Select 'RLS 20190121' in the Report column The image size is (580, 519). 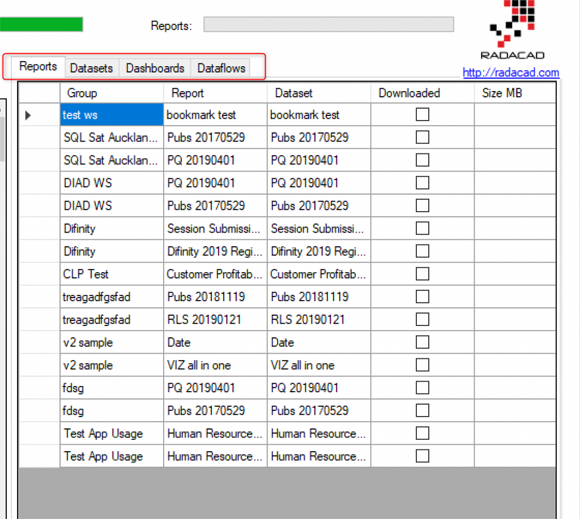215,320
